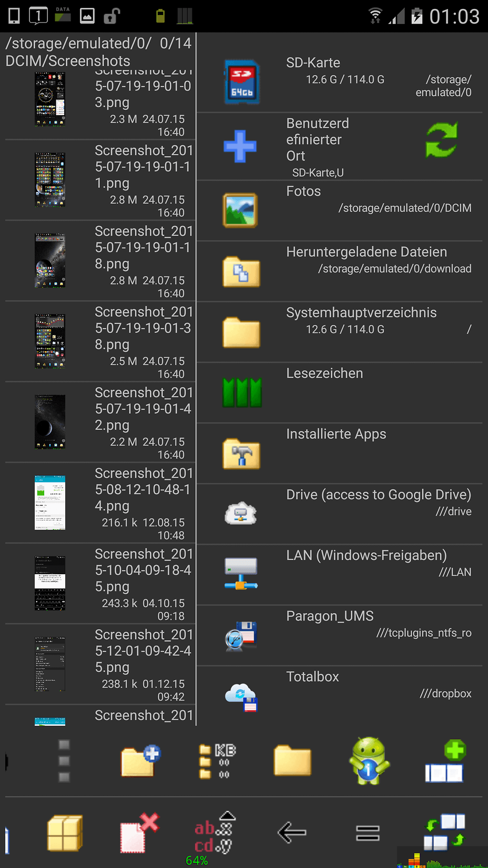Open LAN (Windows-Freigaben) label

click(x=367, y=555)
